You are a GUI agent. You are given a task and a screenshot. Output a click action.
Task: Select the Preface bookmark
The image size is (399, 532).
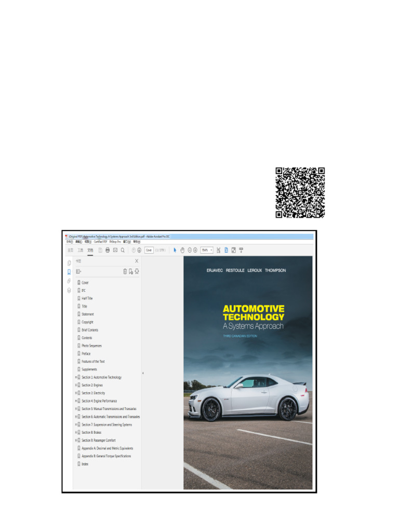click(x=86, y=353)
